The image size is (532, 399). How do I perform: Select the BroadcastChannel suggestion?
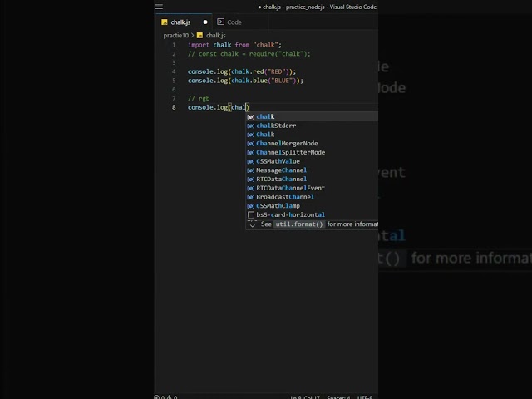pos(312,197)
